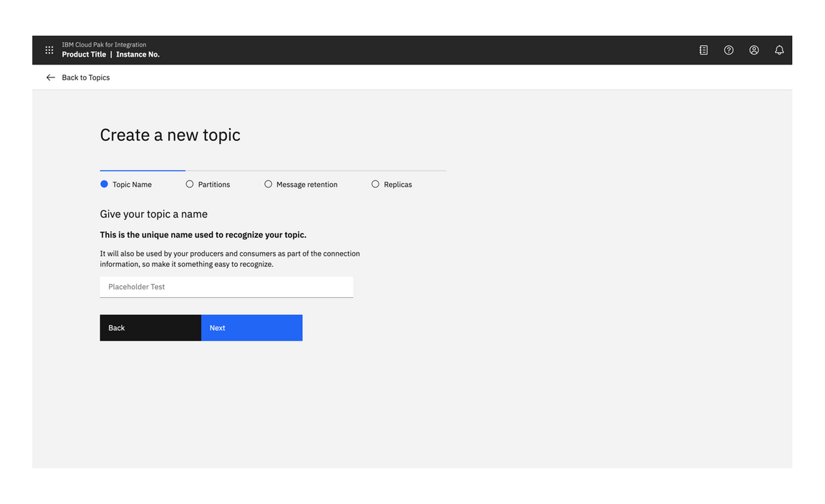Open the app switcher grid icon
This screenshot has height=504, width=825.
coord(49,49)
